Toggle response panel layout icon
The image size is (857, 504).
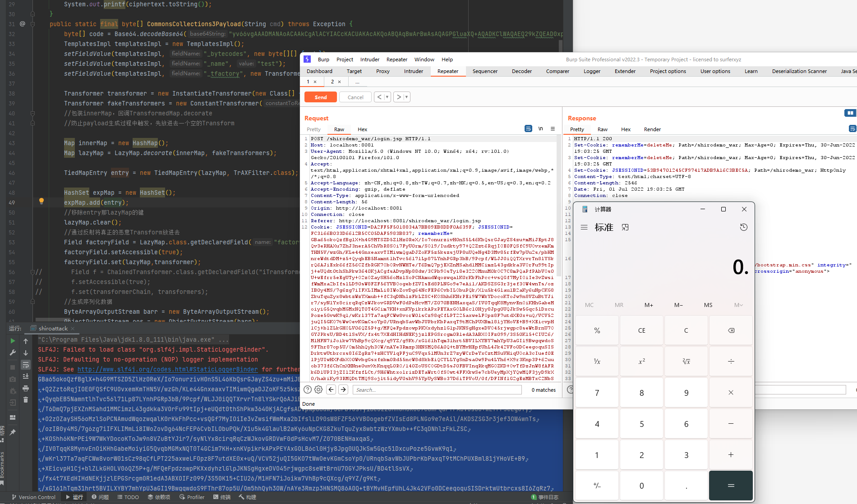click(850, 113)
